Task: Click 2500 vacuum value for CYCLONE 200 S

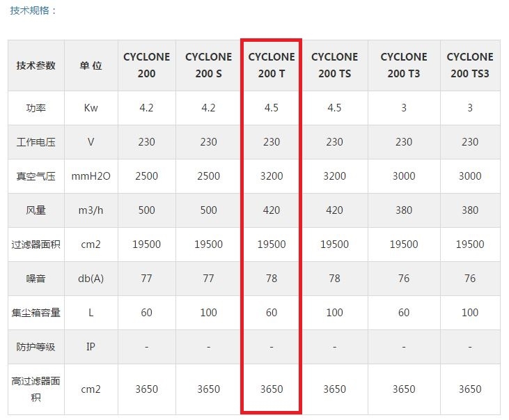Action: pyautogui.click(x=208, y=176)
